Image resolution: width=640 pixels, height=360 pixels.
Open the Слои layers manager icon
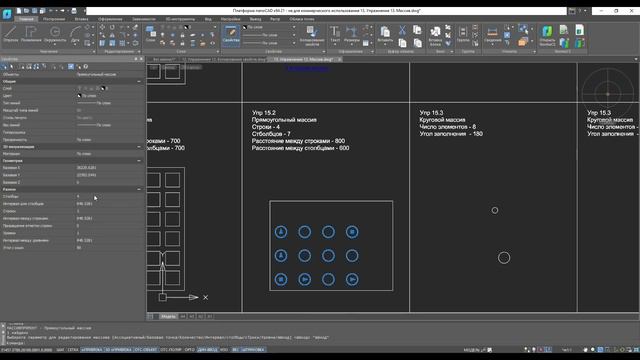click(x=150, y=33)
